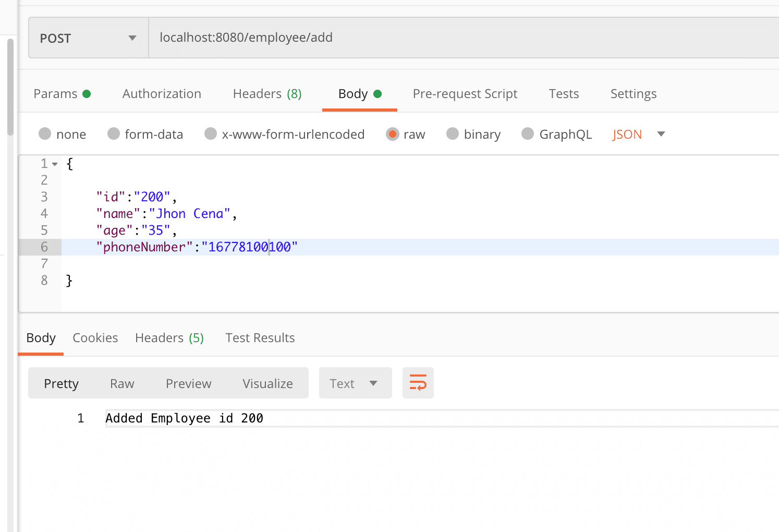Screen dimensions: 779x532
Task: Select the binary body type
Action: click(x=473, y=134)
